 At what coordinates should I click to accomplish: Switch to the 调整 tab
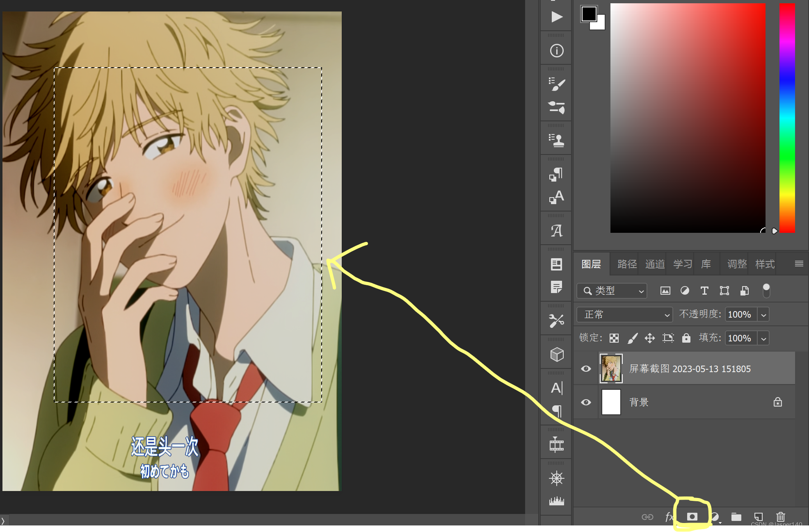tap(737, 264)
